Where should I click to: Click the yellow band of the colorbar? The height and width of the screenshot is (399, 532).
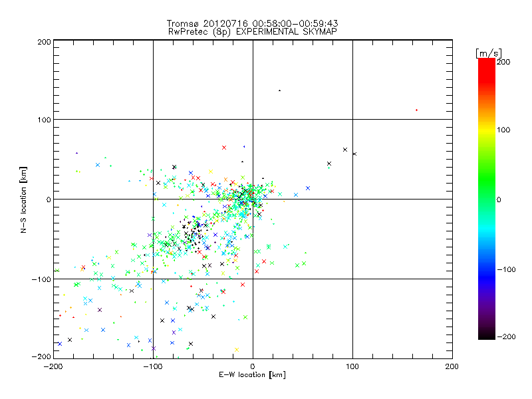click(487, 130)
